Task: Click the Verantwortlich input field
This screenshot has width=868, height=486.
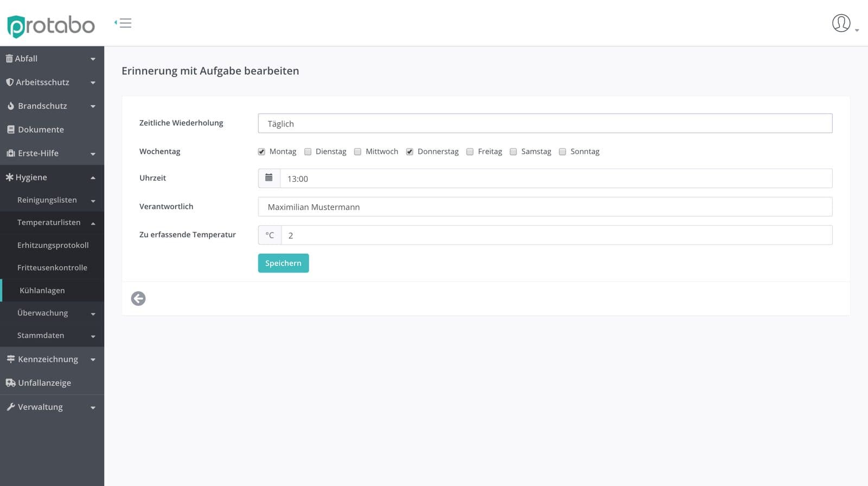Action: 545,207
